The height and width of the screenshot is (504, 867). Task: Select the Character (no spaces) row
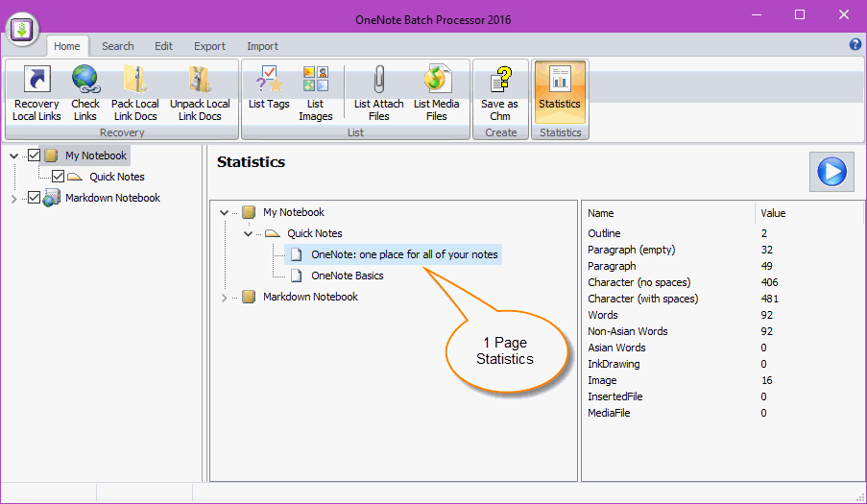click(723, 282)
